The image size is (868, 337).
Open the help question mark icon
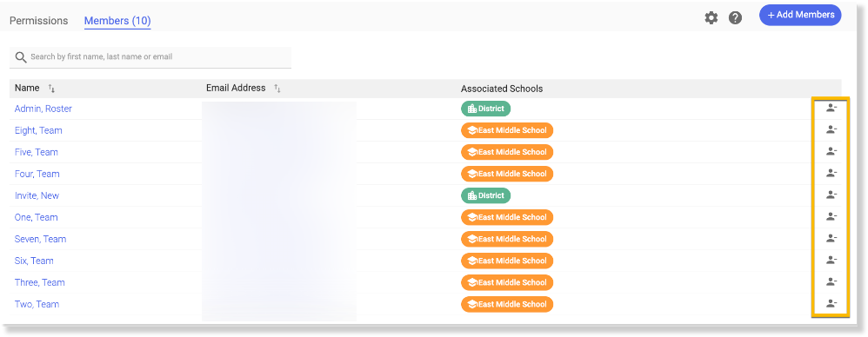click(x=735, y=18)
